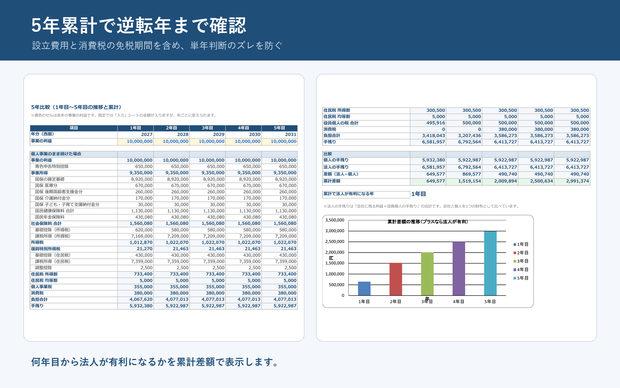Click the yellow 2027 business profit cell 10,000,000
Viewport: 620px width, 388px height.
point(135,141)
